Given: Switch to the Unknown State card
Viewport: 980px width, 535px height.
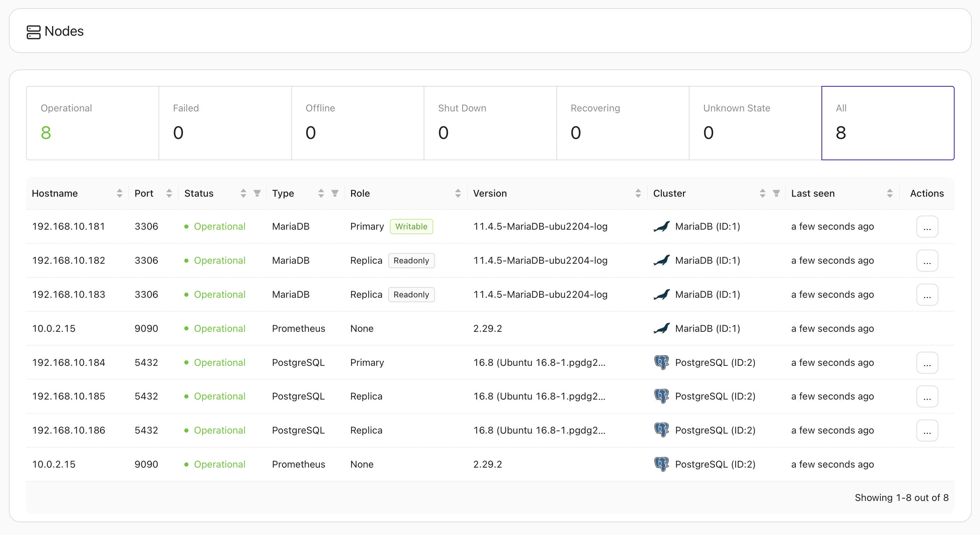Looking at the screenshot, I should click(x=755, y=123).
